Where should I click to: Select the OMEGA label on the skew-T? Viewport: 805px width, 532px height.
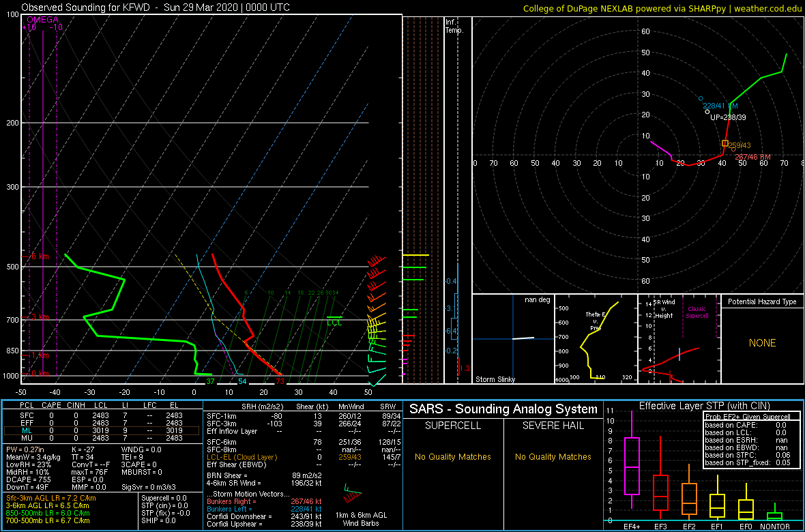click(x=42, y=20)
